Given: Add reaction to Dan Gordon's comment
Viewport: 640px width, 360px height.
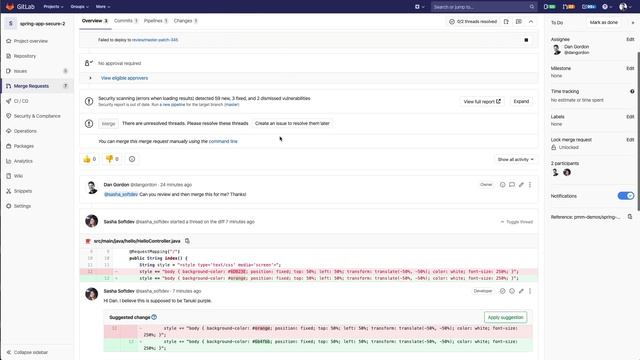Looking at the screenshot, I should [502, 185].
